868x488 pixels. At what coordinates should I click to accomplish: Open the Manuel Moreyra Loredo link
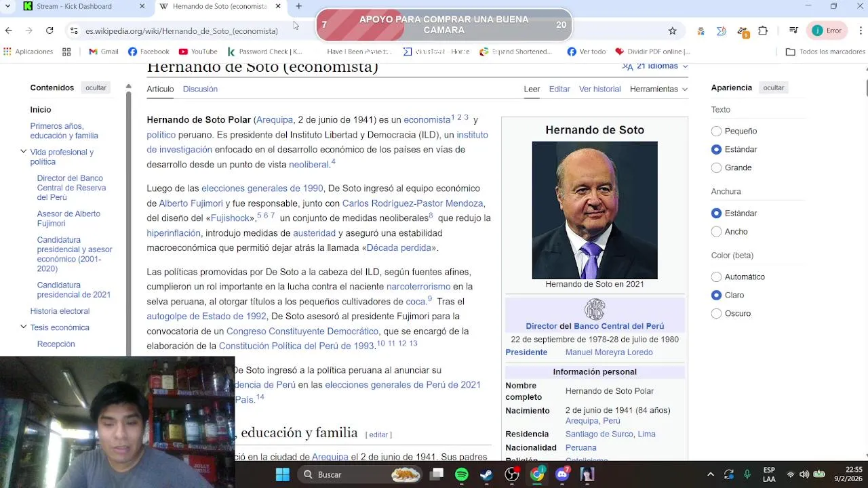[x=609, y=352]
